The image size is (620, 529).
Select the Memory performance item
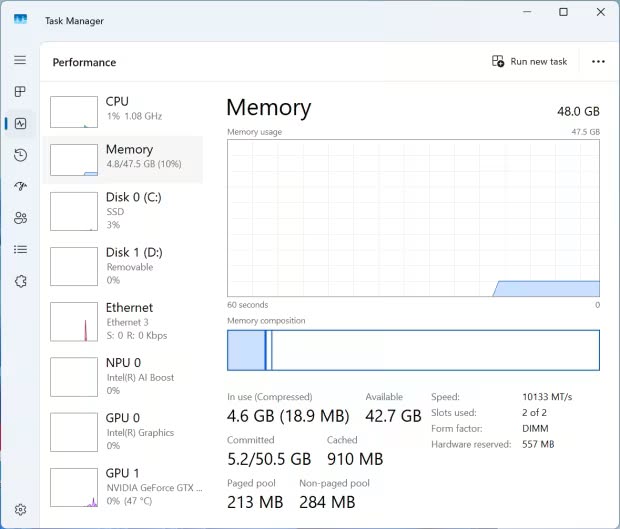[x=125, y=157]
